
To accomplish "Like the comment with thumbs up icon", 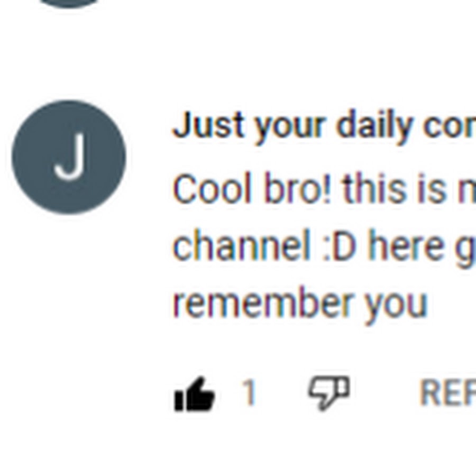I will 195,394.
